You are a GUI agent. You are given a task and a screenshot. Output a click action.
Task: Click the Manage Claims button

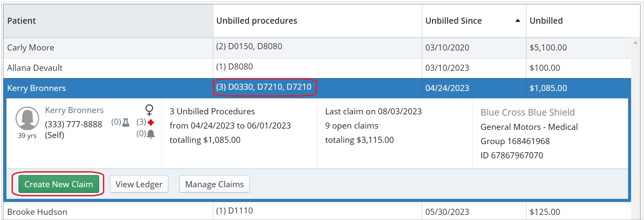(x=214, y=184)
